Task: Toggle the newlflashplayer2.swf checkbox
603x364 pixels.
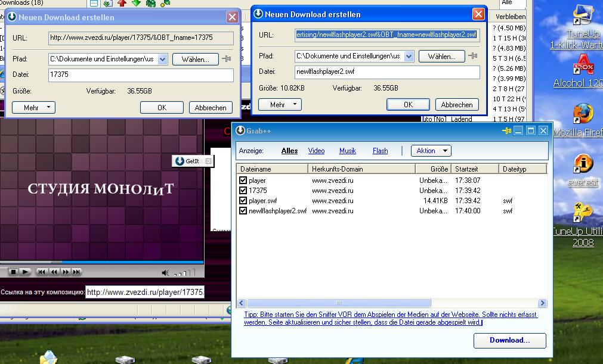Action: (243, 211)
